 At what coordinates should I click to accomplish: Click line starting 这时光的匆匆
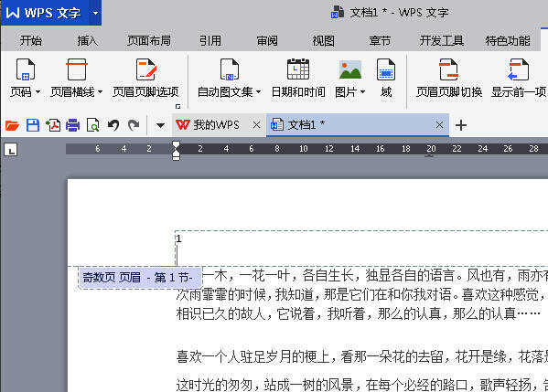361,384
